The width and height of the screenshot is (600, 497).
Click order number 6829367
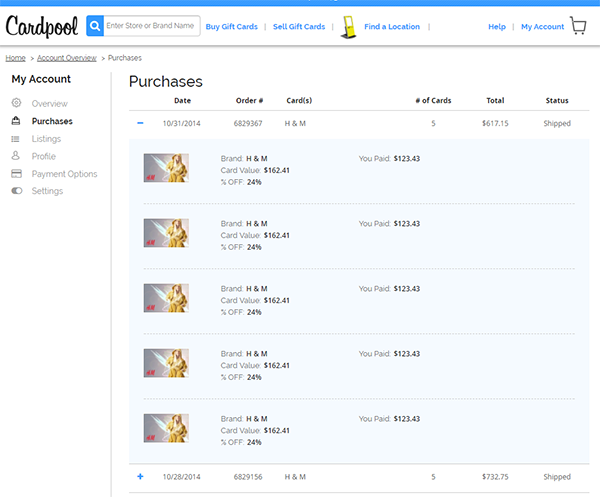(248, 123)
